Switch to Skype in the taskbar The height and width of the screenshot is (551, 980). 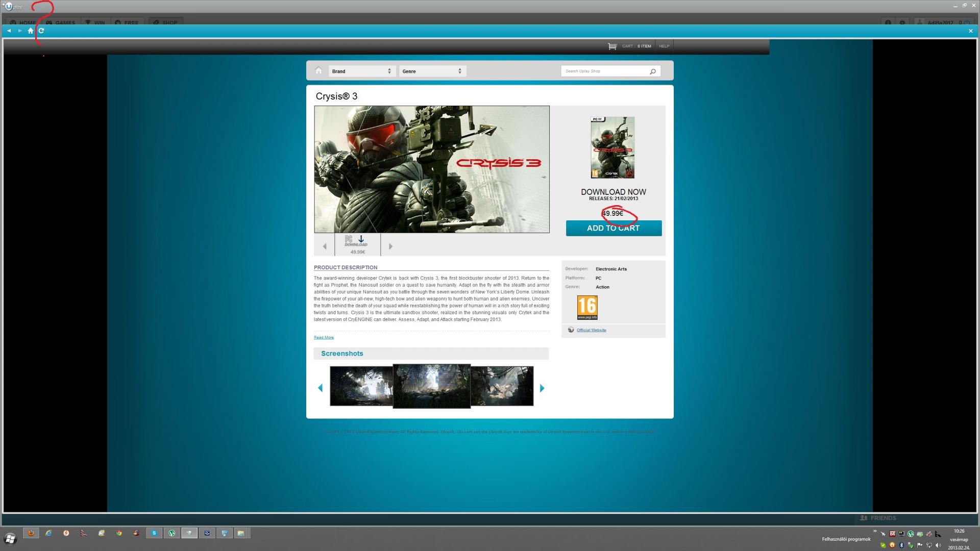point(154,533)
